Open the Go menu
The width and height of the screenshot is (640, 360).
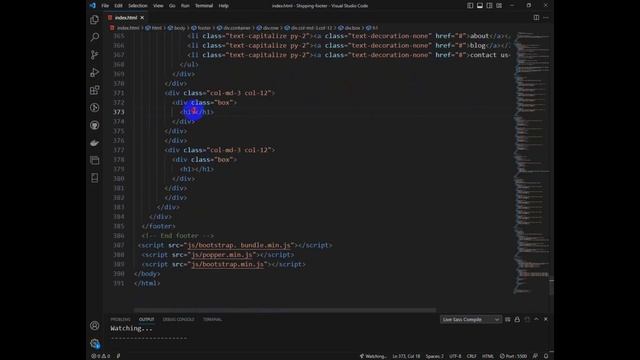pos(172,6)
